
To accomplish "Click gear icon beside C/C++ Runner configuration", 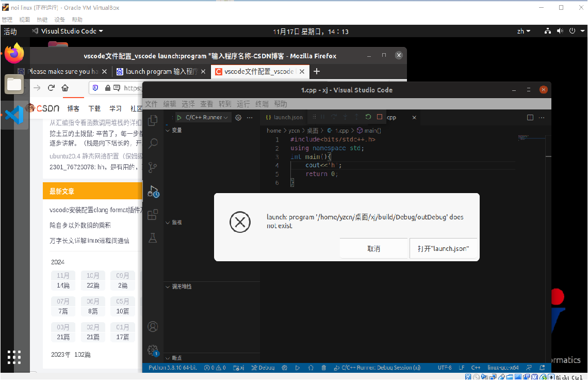I will 238,117.
